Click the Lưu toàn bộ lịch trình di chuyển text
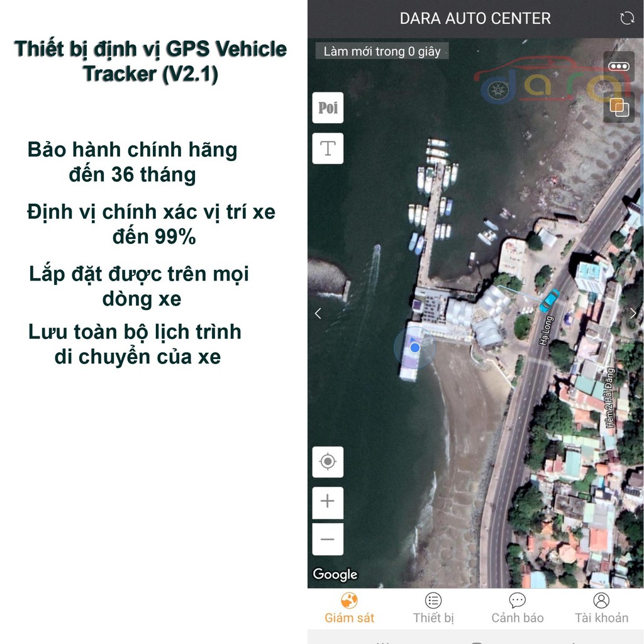 tap(135, 344)
